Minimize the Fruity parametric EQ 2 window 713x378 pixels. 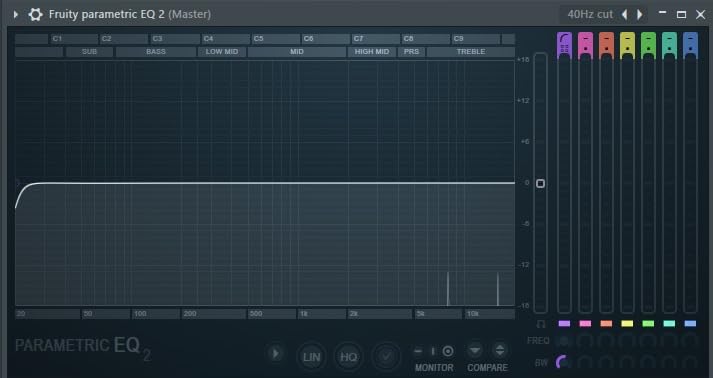[663, 14]
